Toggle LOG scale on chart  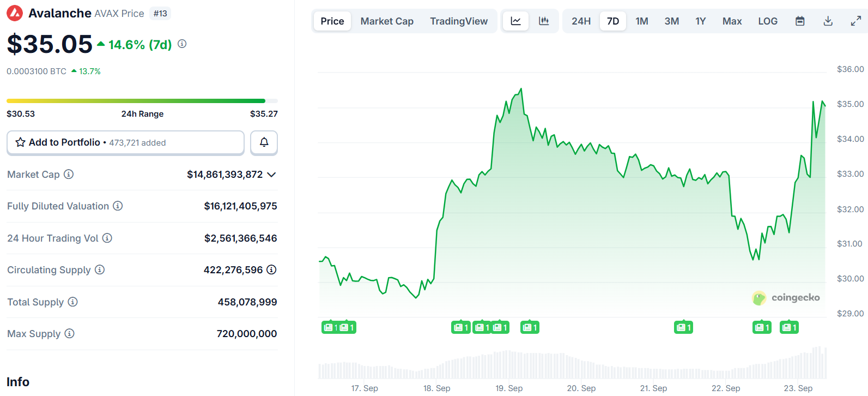tap(768, 21)
